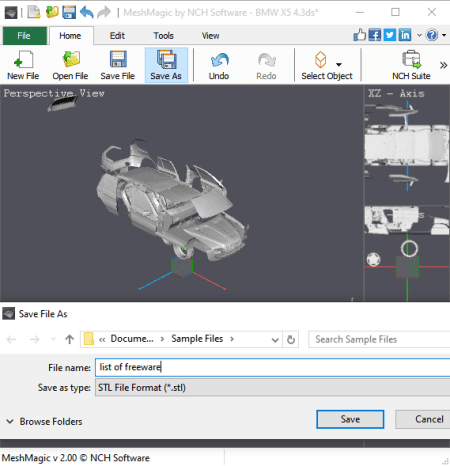
Task: Expand toolbar overflow chevron
Action: (x=443, y=65)
